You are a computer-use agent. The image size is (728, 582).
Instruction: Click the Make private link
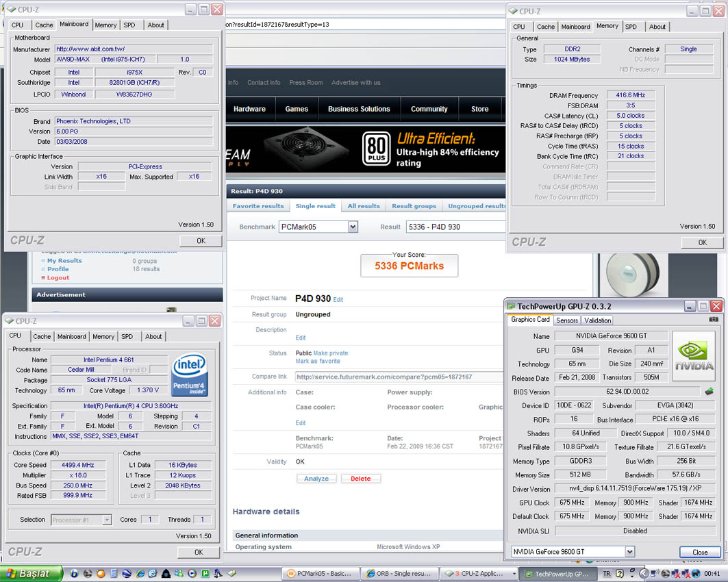(331, 353)
